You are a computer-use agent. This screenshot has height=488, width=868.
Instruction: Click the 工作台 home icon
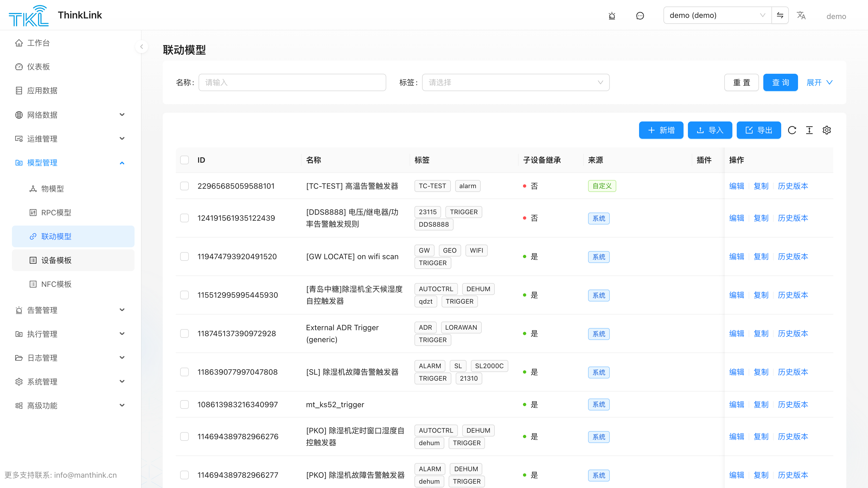(19, 43)
